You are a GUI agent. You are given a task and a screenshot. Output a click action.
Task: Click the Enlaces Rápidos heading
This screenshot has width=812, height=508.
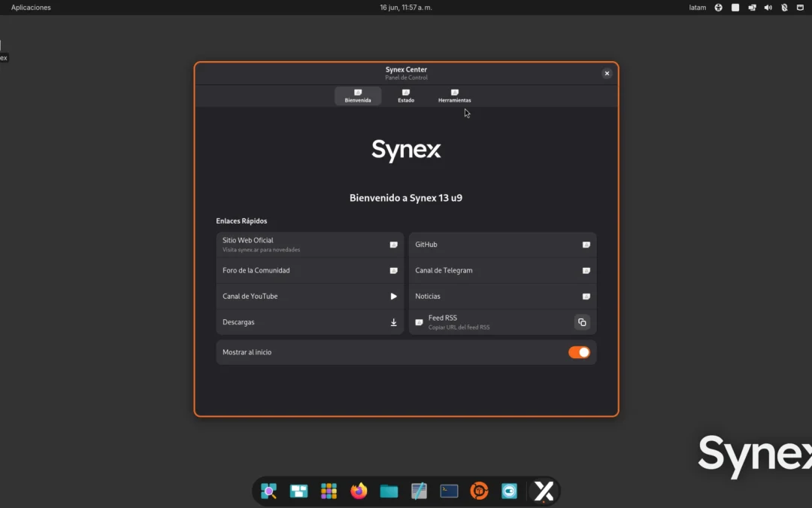(241, 221)
